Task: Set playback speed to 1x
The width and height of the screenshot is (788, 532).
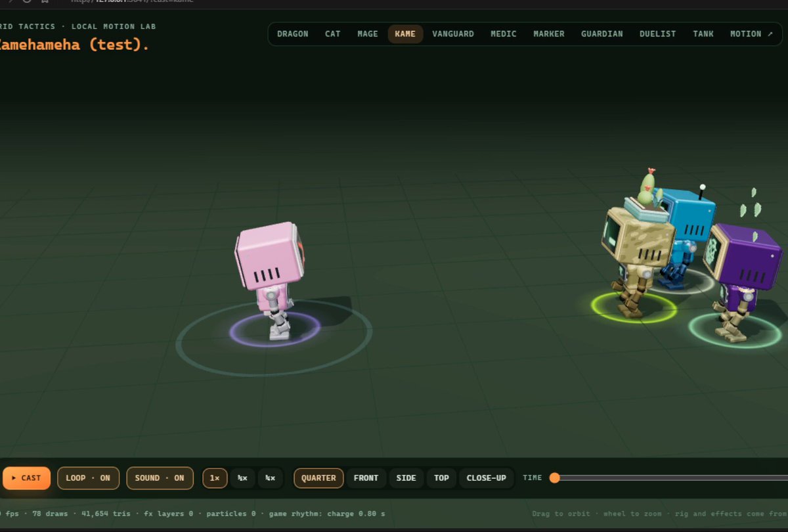Action: (x=215, y=478)
